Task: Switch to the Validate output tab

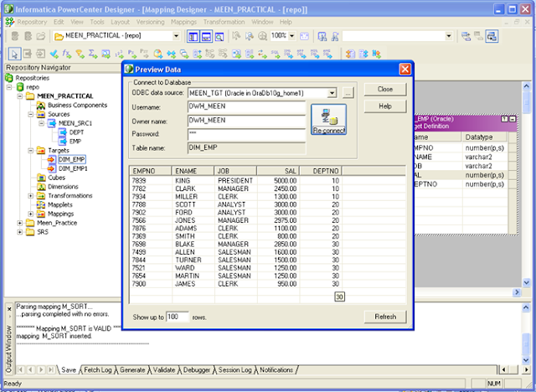Action: click(164, 370)
